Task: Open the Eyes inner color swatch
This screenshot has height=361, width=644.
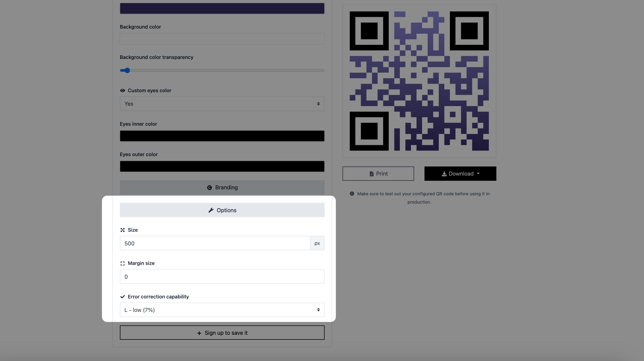Action: click(222, 136)
